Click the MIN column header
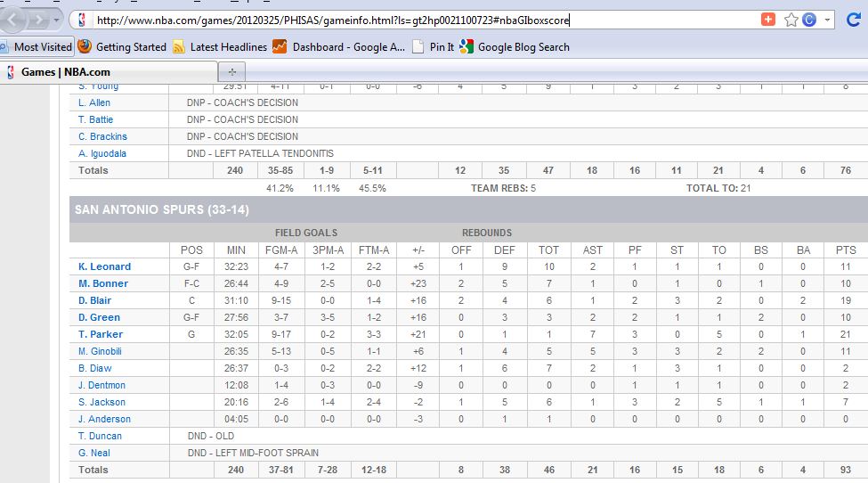 click(x=236, y=250)
